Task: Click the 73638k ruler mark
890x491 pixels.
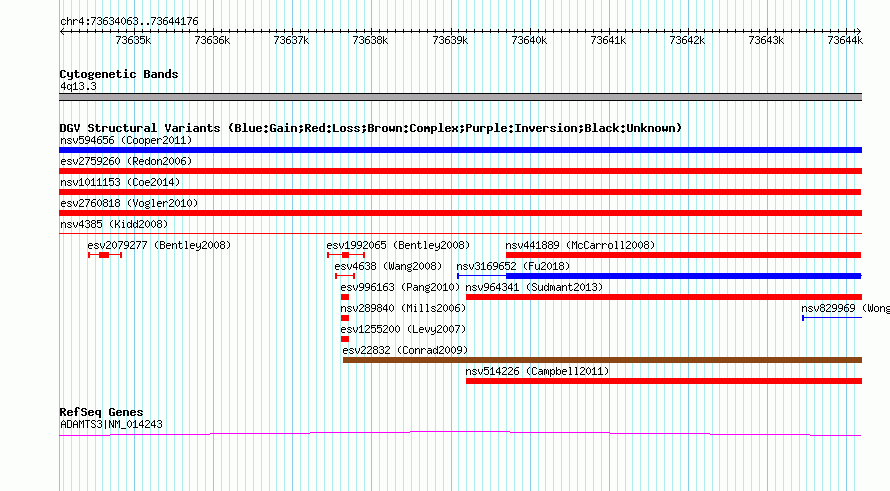Action: pyautogui.click(x=370, y=40)
